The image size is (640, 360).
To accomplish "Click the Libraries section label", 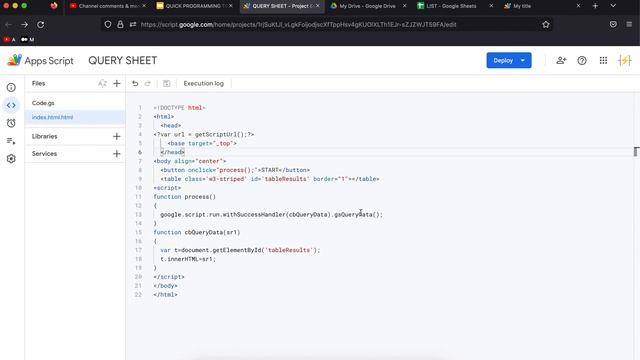I will tap(44, 136).
